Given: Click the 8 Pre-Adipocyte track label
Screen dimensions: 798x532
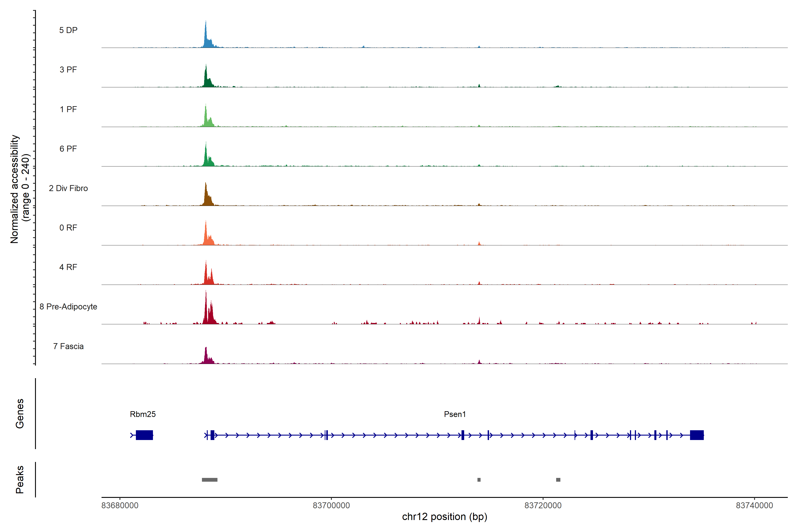Looking at the screenshot, I should (68, 307).
